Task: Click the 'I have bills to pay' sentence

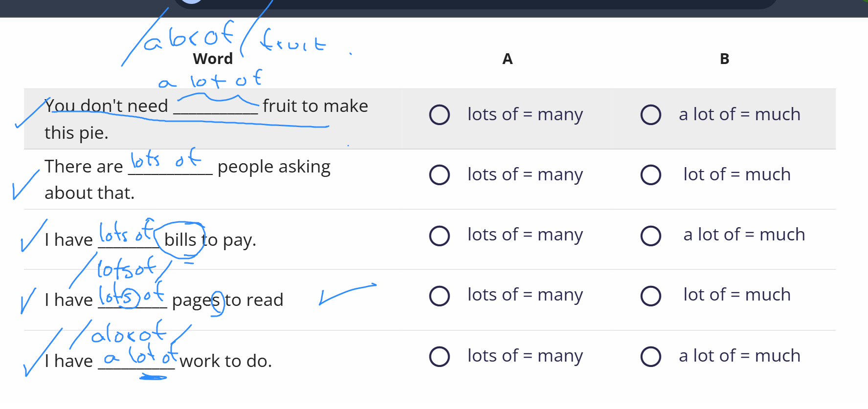Action: coord(150,239)
